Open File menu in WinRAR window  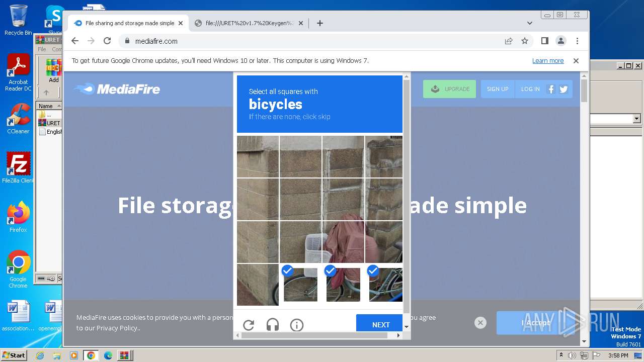(x=42, y=49)
